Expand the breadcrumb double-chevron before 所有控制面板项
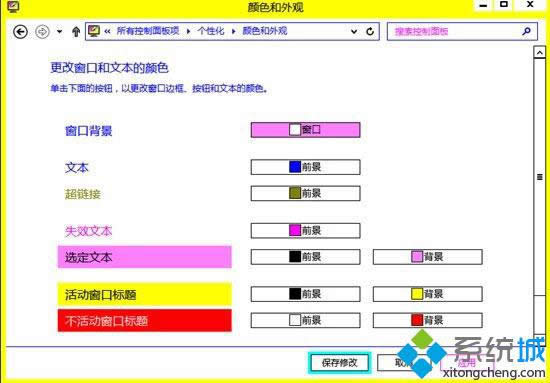Viewport: 550px width, 383px height. (107, 31)
